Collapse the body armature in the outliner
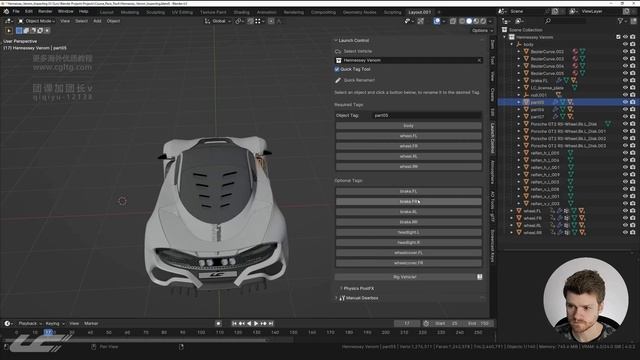Screen dimensions: 640x360 (512, 44)
